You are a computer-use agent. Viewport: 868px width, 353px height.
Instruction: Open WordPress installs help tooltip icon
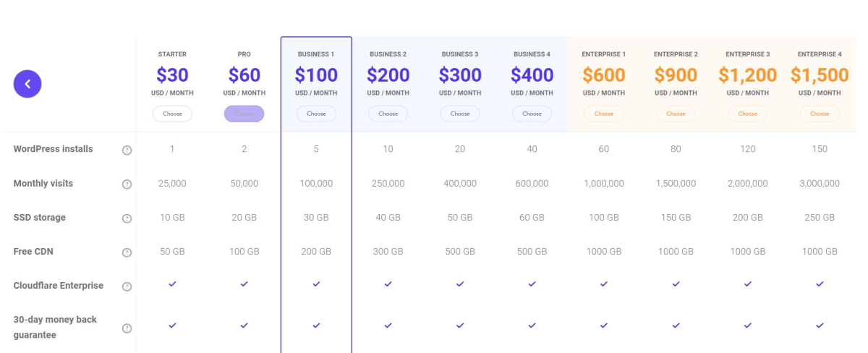[127, 150]
